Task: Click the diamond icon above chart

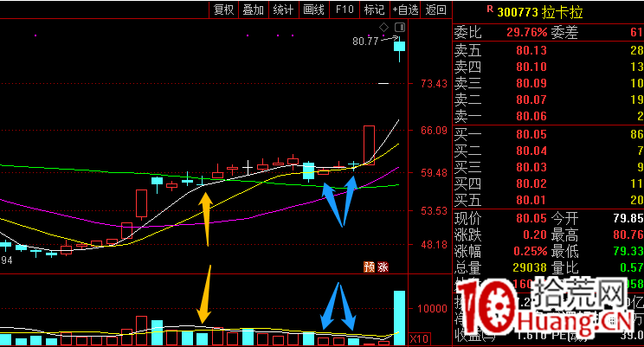Action: click(383, 28)
